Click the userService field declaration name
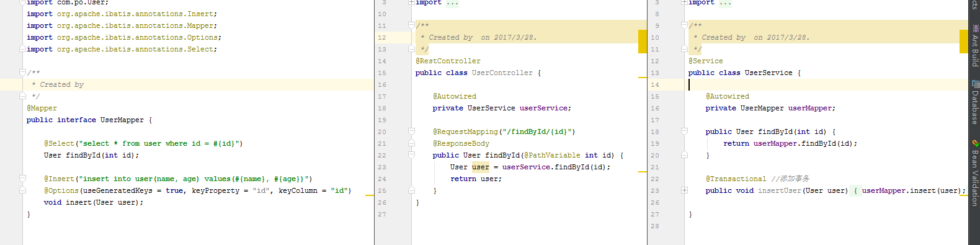Image resolution: width=980 pixels, height=245 pixels. pos(543,108)
